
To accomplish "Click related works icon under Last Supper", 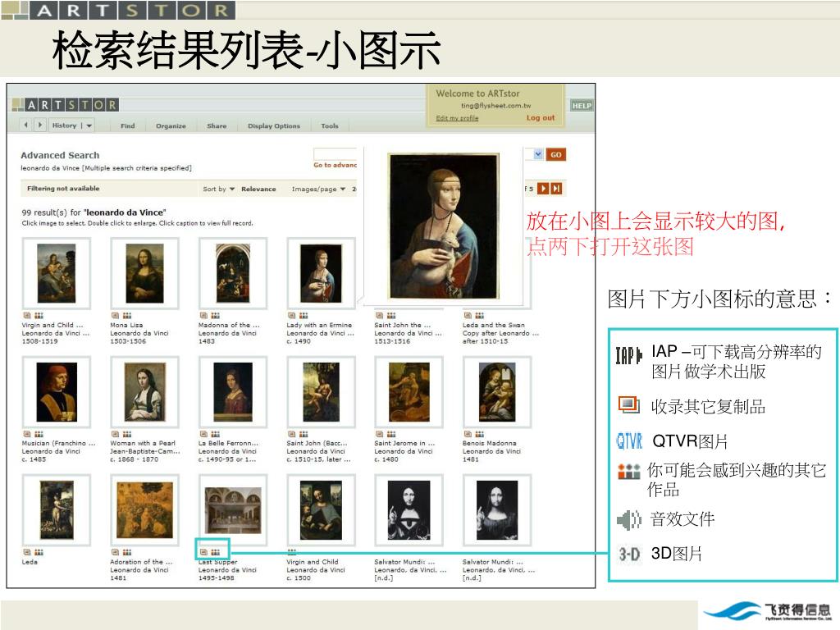I will (216, 552).
